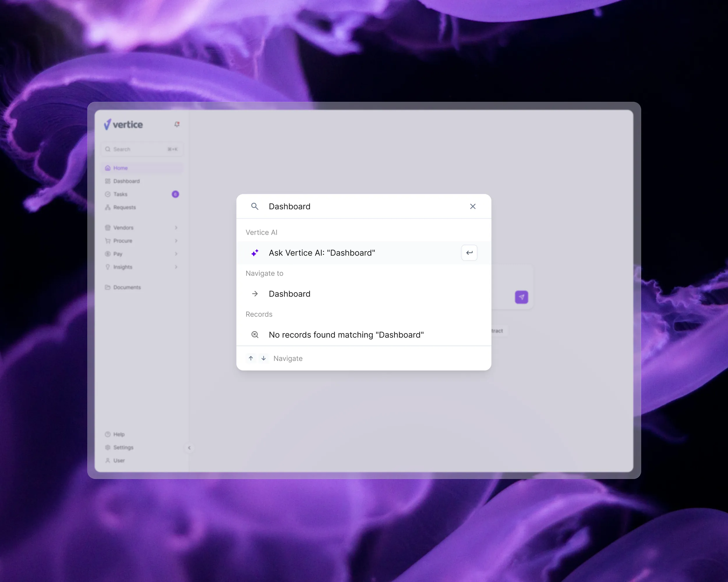Collapse the sidebar with the chevron
This screenshot has width=728, height=582.
tap(189, 448)
